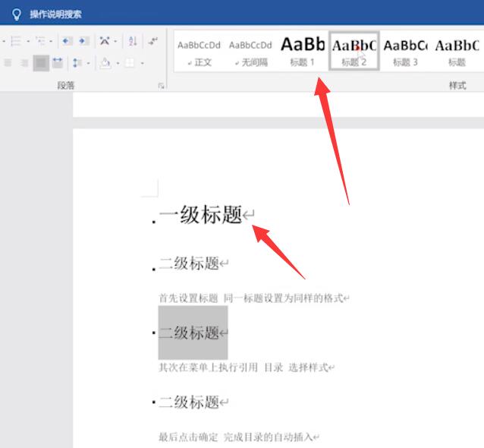484x448 pixels.
Task: Apply the 标题 3 style
Action: point(405,52)
